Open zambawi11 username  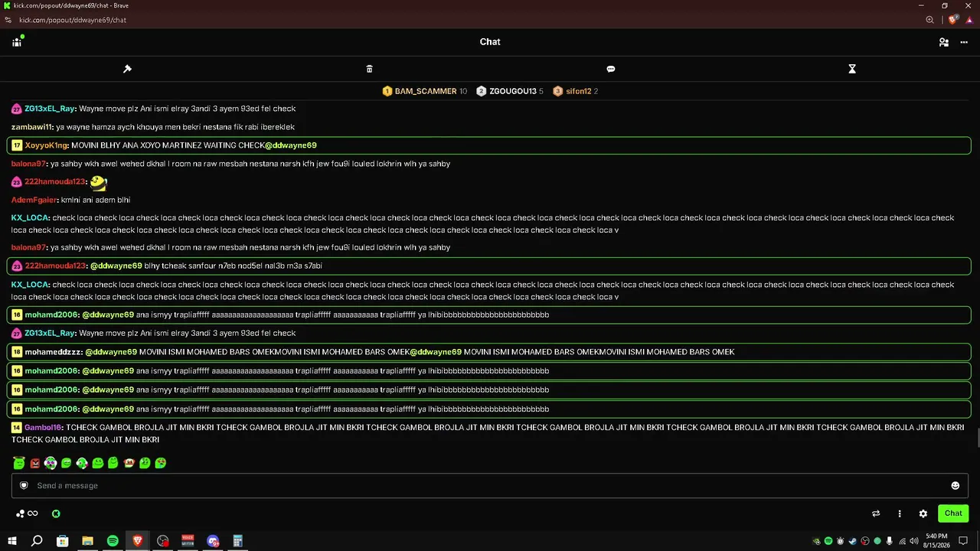pos(32,127)
